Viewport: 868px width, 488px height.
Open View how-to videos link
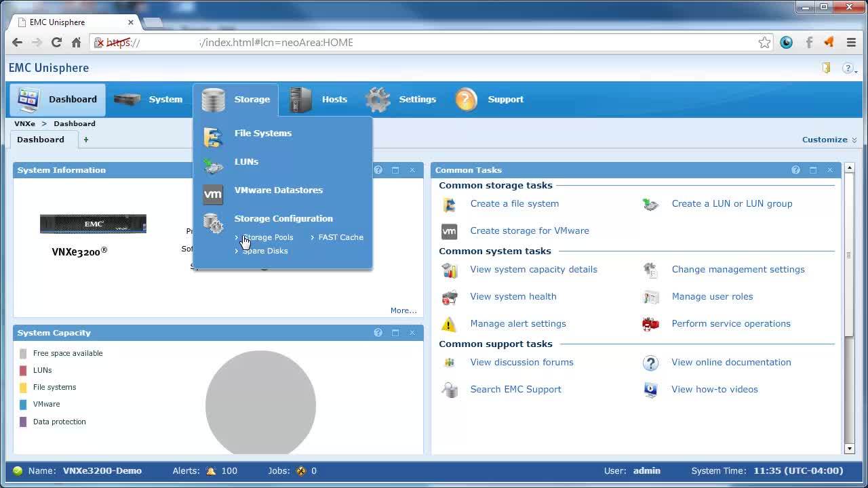(715, 389)
